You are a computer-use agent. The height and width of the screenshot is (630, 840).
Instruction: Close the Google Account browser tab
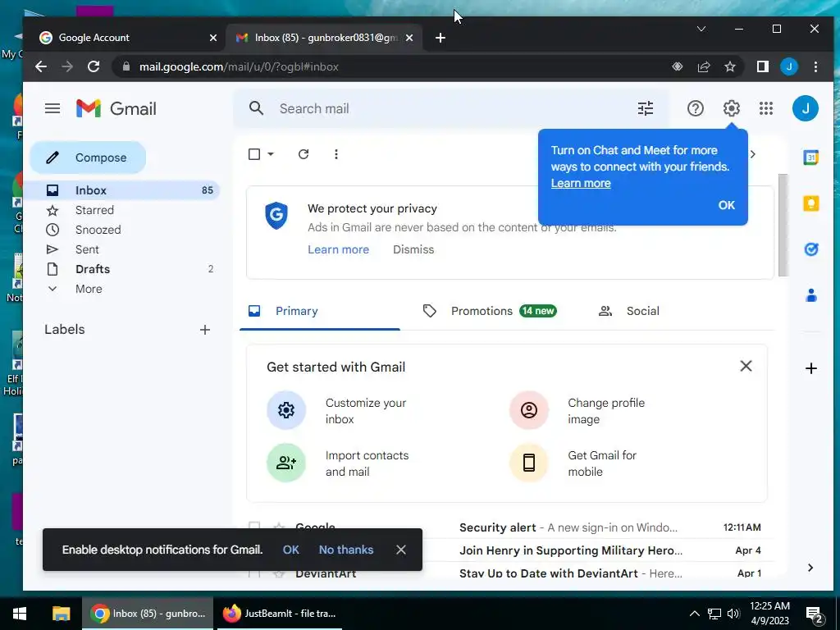212,38
